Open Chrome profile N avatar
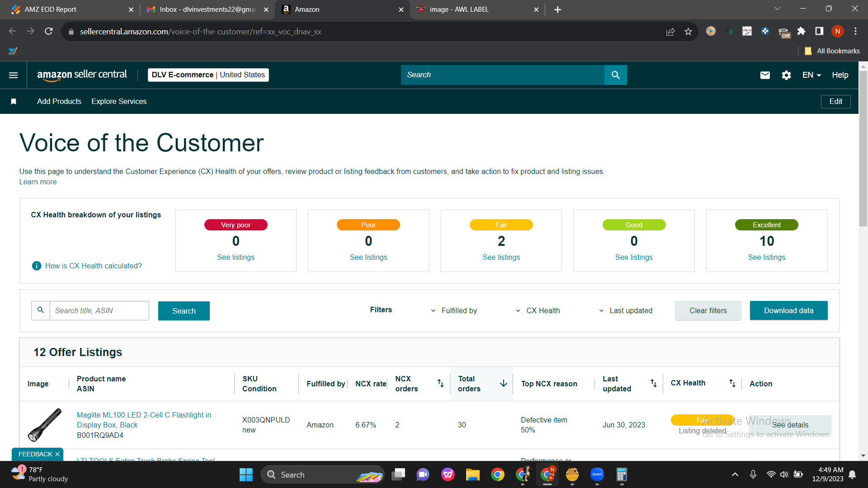 (837, 31)
